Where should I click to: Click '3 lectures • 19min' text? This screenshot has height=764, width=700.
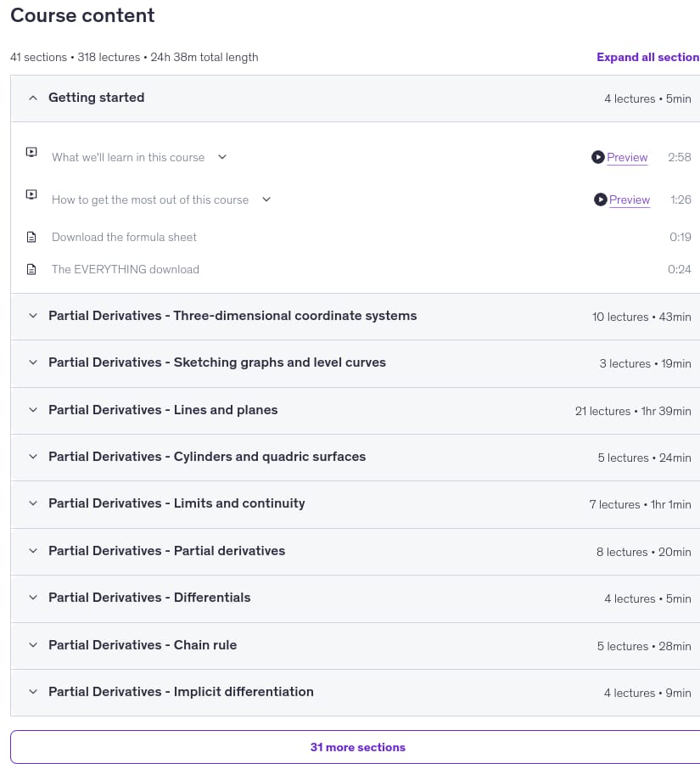pos(645,363)
